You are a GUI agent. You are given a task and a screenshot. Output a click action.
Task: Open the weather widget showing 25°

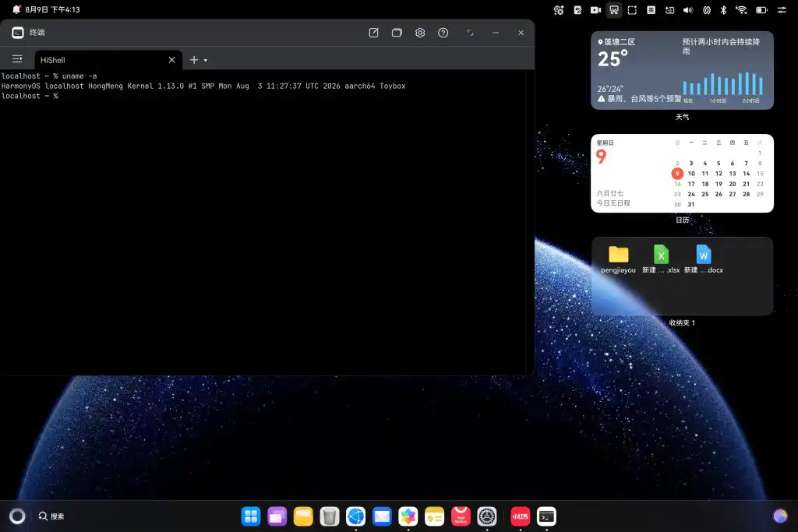point(682,70)
